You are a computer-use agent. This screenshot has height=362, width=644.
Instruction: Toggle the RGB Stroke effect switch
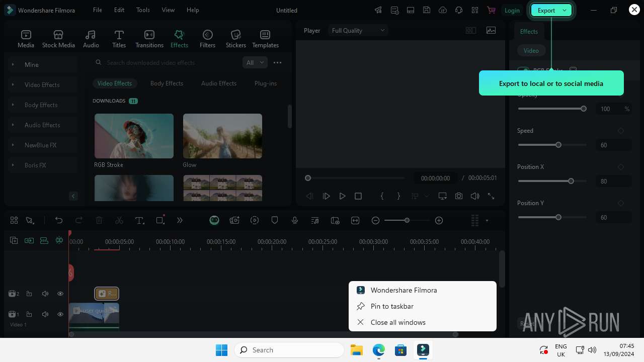[x=523, y=70]
